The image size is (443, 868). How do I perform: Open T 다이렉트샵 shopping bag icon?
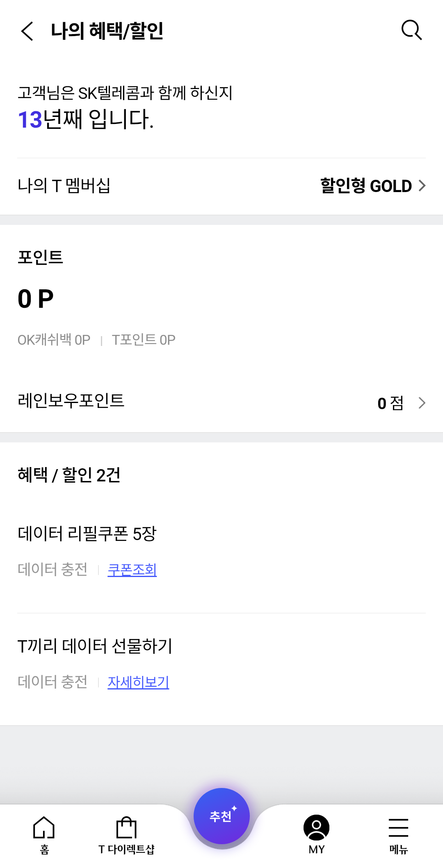click(126, 827)
